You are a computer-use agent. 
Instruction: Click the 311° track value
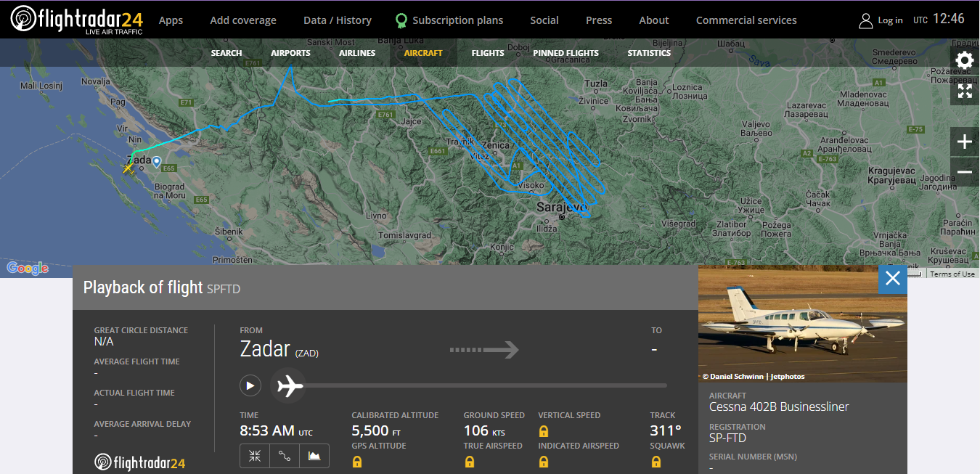pos(666,430)
